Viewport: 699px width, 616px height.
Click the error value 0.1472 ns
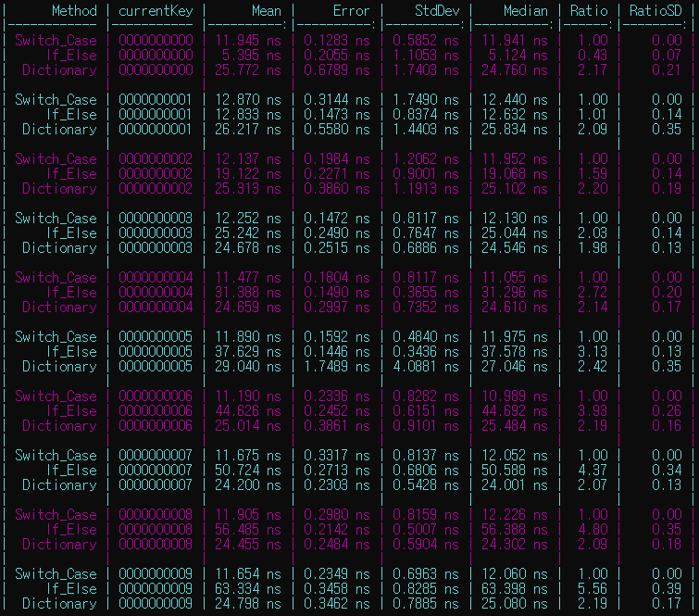pos(337,218)
